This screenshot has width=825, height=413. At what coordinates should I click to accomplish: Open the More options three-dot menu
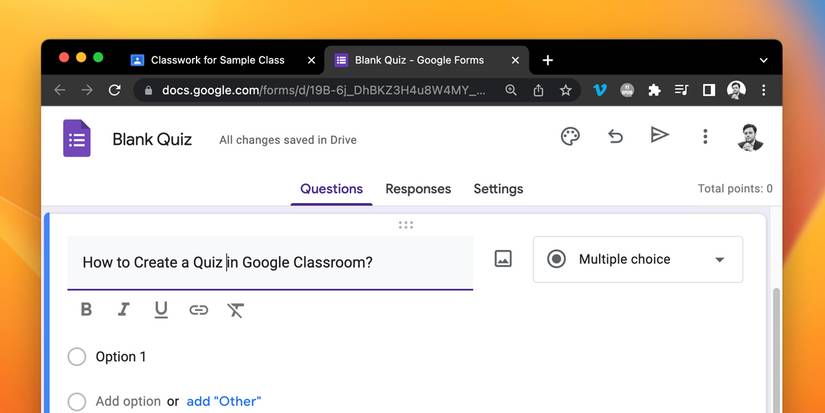pyautogui.click(x=705, y=137)
